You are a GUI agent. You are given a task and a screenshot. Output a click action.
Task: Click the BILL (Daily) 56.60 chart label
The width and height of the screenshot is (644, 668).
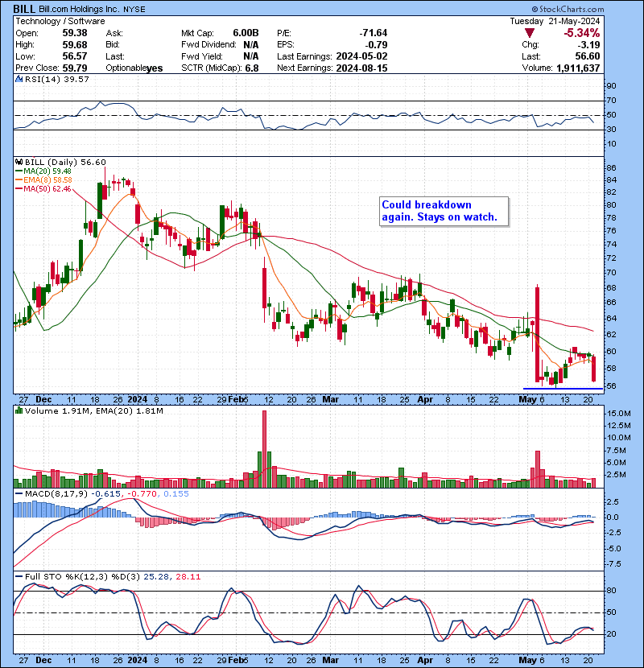[x=65, y=163]
